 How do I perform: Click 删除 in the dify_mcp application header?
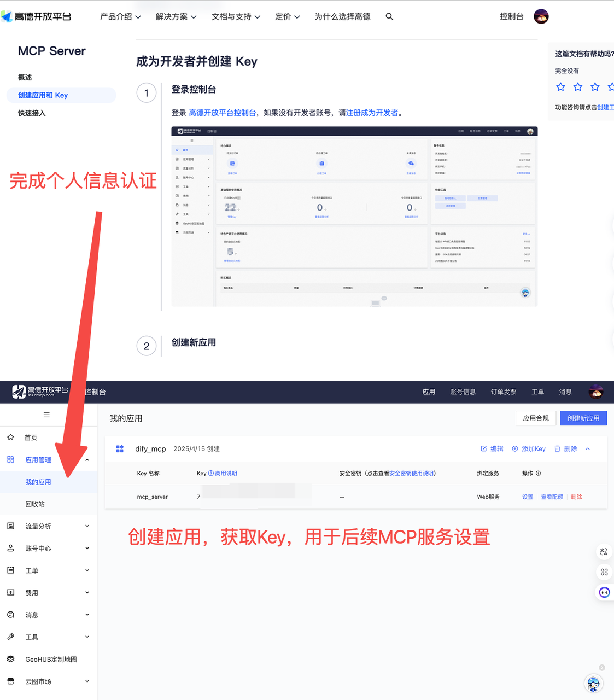[x=566, y=448]
